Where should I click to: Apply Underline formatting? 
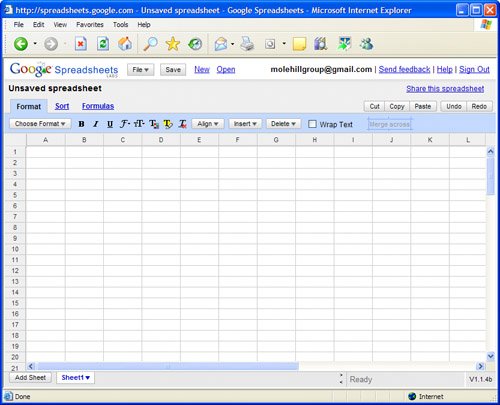click(110, 124)
